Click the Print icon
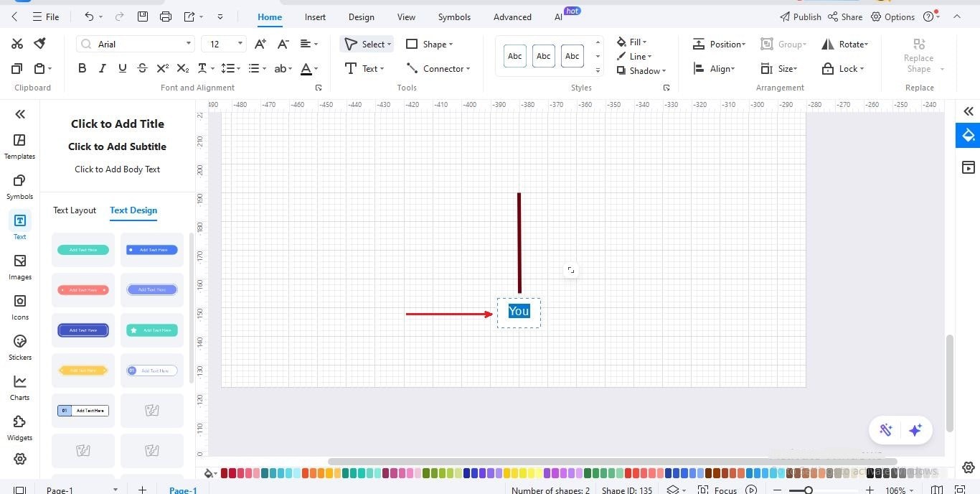The height and width of the screenshot is (494, 980). click(166, 16)
